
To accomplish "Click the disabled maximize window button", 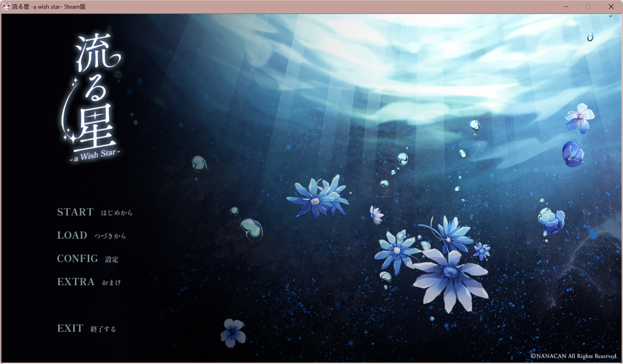I will (588, 6).
